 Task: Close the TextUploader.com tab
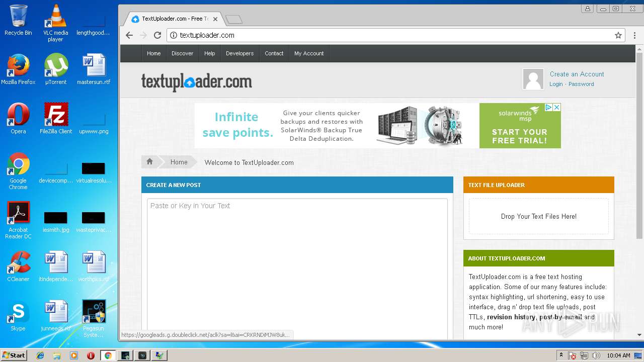tap(215, 19)
